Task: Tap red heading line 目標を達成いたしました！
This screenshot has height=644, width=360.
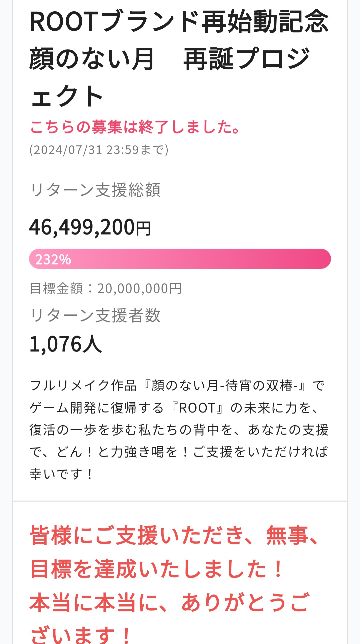Action: (x=157, y=569)
